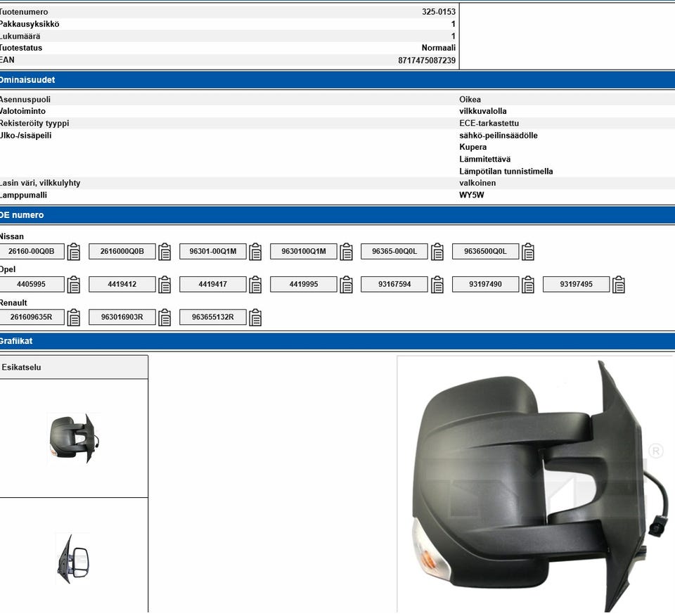Copy Opel number 93167594 with clipboard icon

[x=437, y=285]
